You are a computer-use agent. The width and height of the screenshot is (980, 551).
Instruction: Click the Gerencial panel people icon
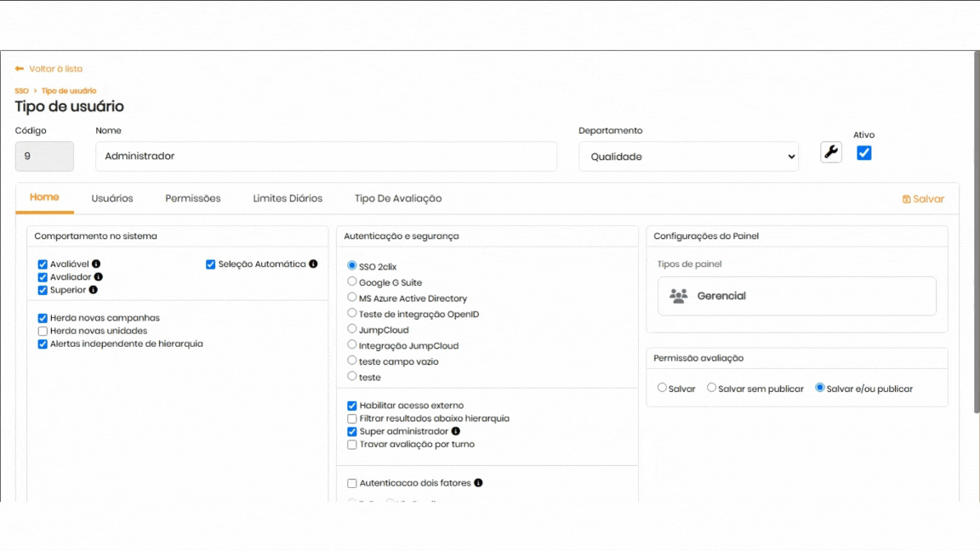coord(678,296)
